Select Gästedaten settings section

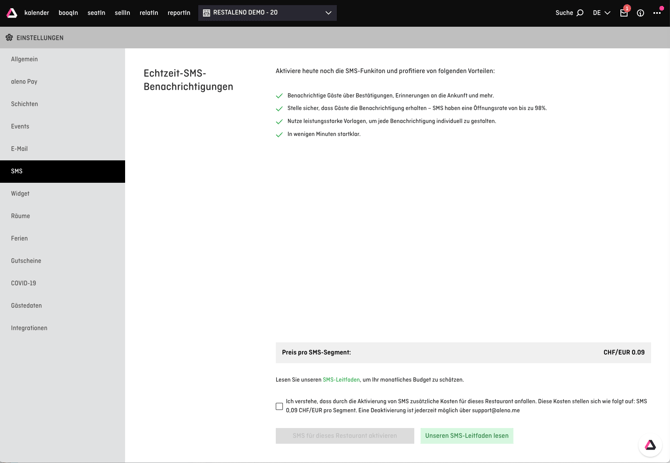[x=62, y=305]
